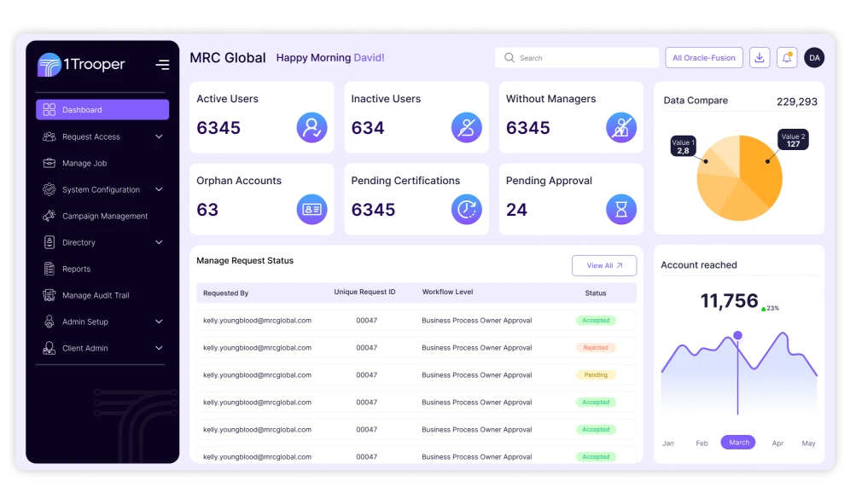Click the Without Managers icon
This screenshot has width=850, height=504.
[x=620, y=128]
